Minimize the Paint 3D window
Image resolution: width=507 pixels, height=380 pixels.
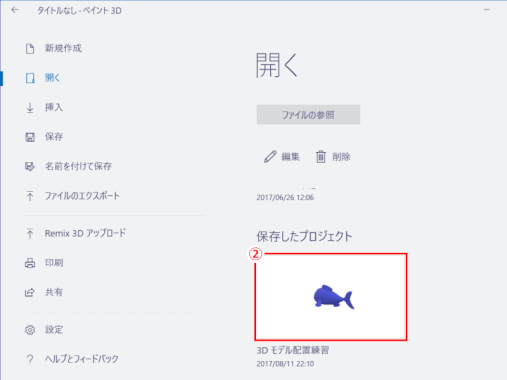[487, 10]
